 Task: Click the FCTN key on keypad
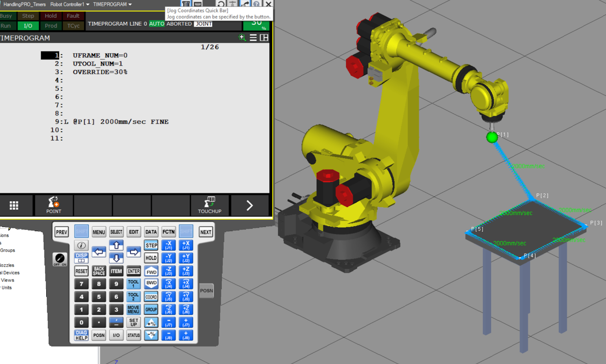click(169, 232)
